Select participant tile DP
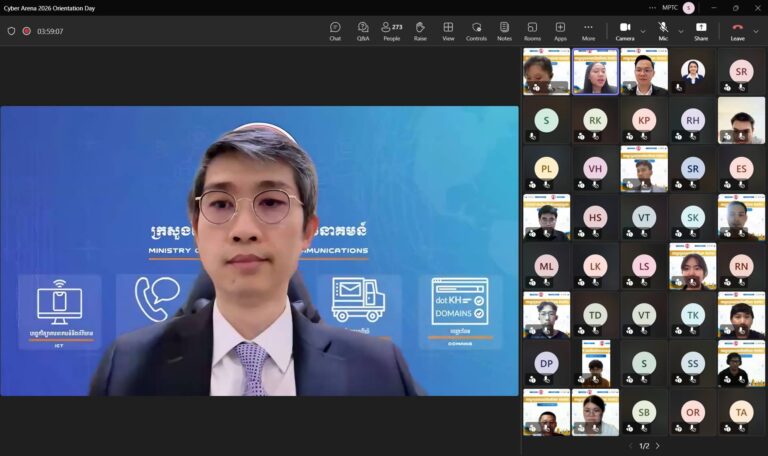This screenshot has width=768, height=456. click(x=546, y=363)
